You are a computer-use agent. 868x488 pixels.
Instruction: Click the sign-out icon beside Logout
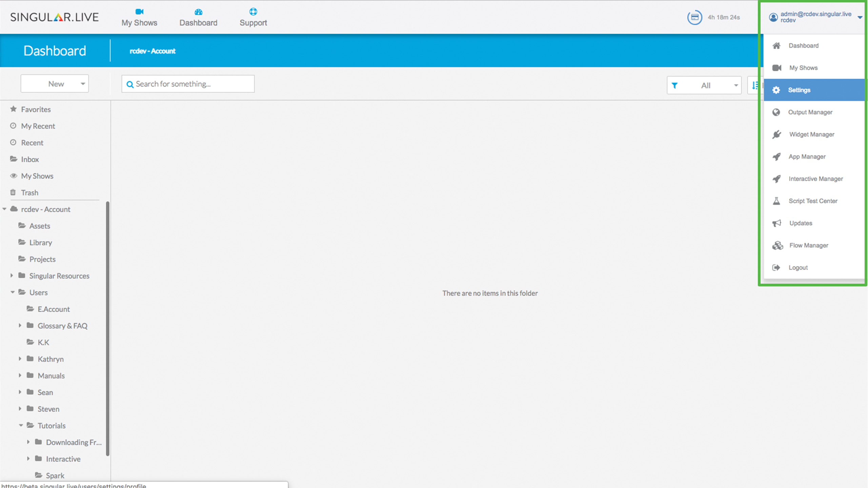(776, 268)
